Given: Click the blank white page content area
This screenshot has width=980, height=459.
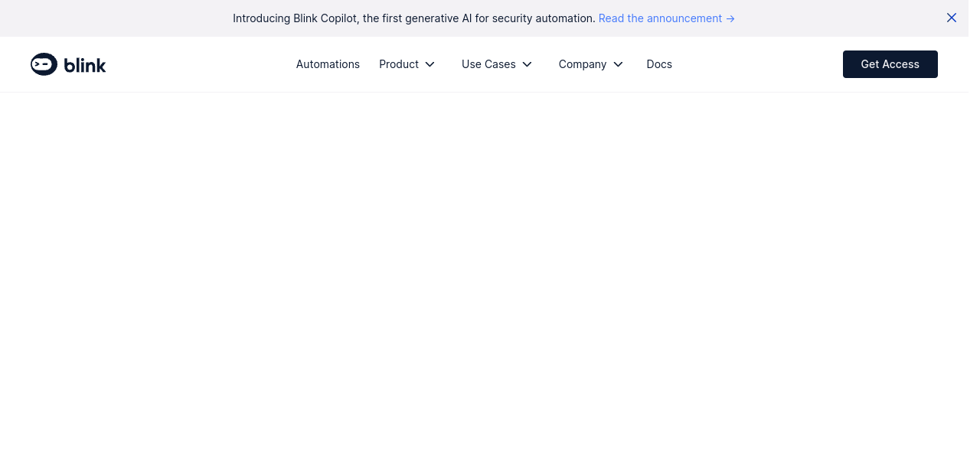Looking at the screenshot, I should tap(490, 275).
